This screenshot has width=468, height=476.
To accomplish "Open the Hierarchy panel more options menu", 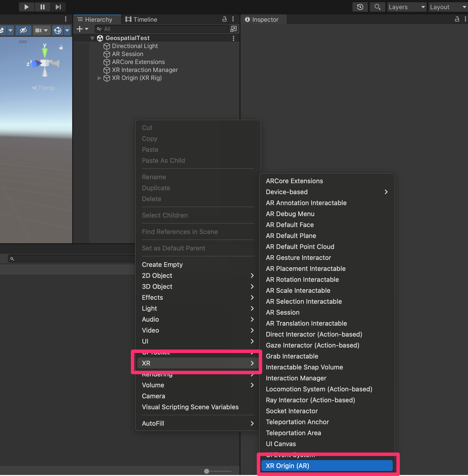I will tap(233, 19).
